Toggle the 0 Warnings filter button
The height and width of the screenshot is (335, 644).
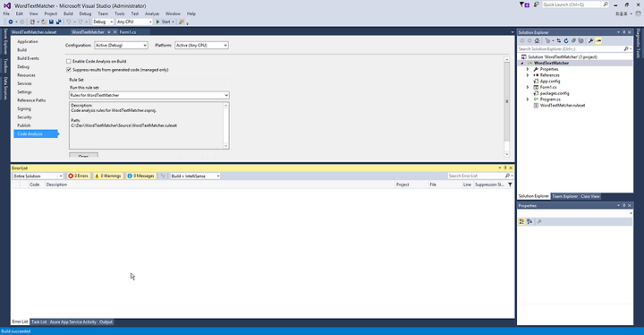(108, 176)
